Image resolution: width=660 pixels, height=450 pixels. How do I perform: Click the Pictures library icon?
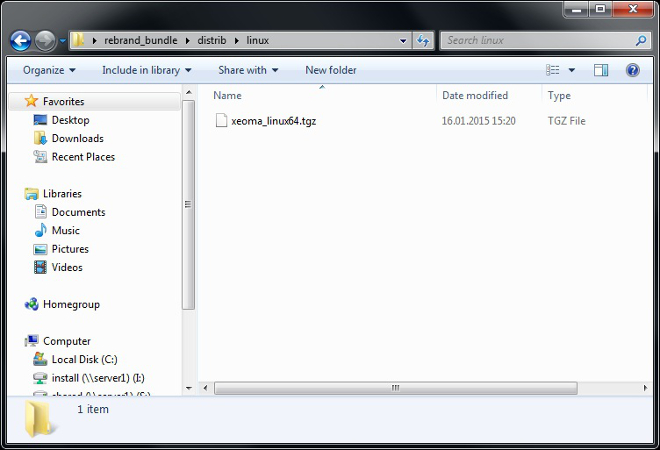pyautogui.click(x=40, y=249)
